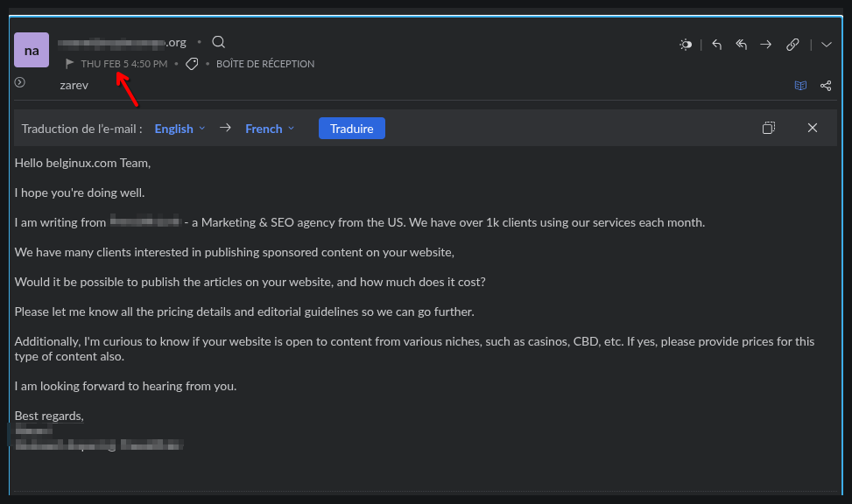Click the recipient name zarev

click(x=74, y=85)
